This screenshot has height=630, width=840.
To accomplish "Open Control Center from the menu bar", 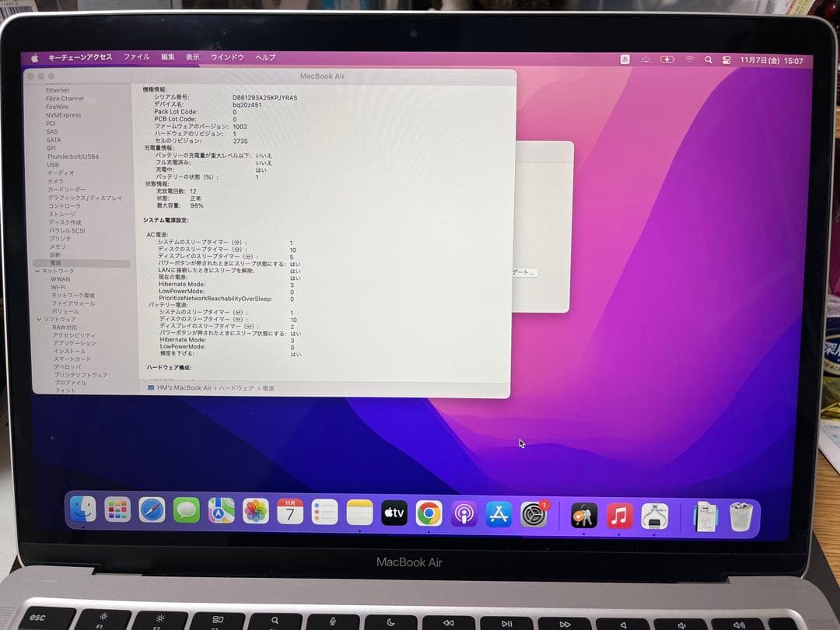I will point(726,58).
